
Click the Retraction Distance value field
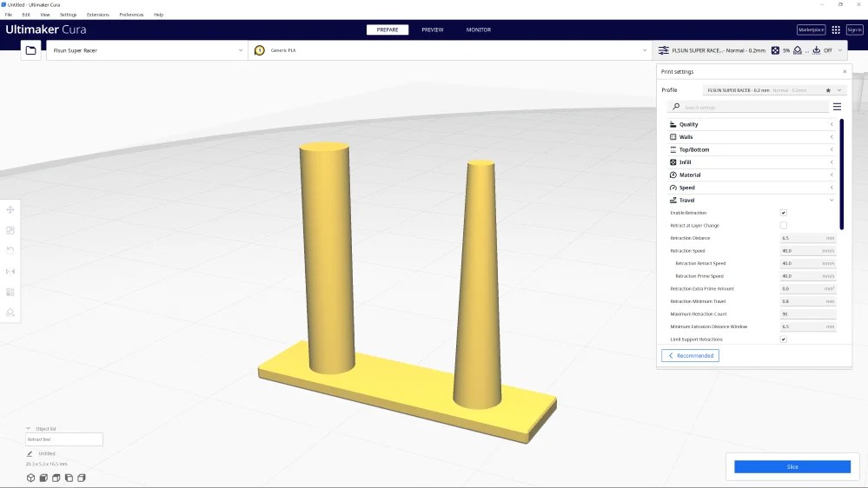tap(808, 238)
